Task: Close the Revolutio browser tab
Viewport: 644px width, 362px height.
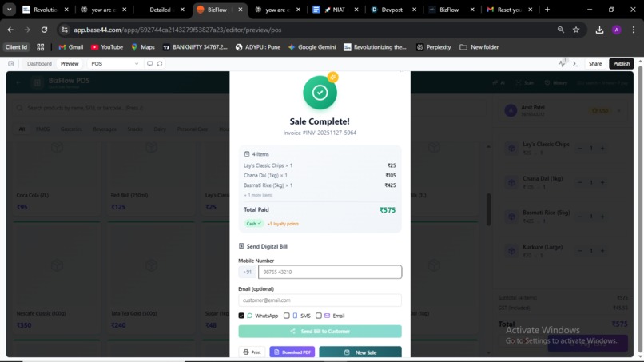Action: click(66, 10)
